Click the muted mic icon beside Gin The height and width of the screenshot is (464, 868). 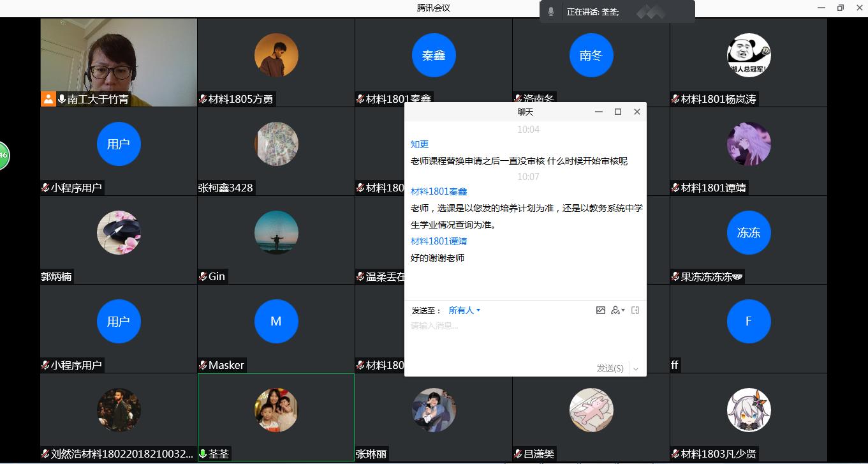click(x=203, y=276)
